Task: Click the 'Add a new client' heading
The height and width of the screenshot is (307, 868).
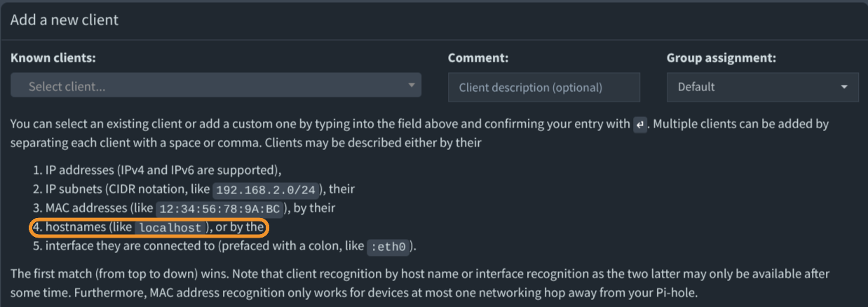Action: click(x=65, y=20)
